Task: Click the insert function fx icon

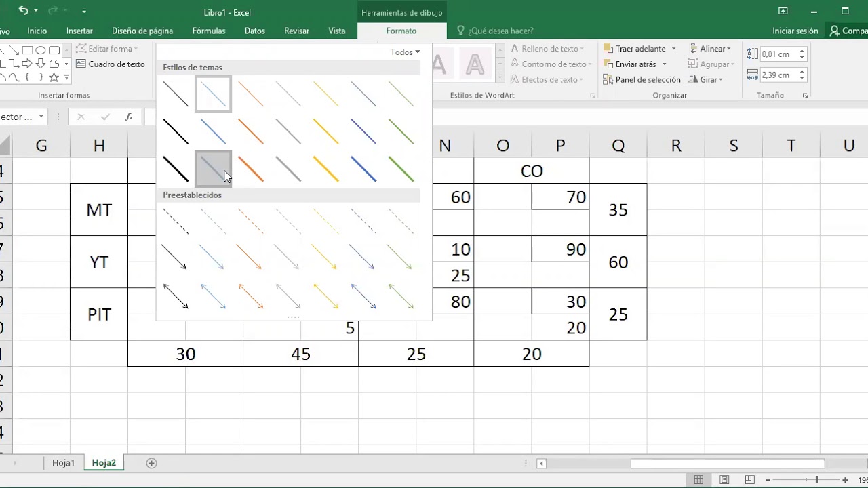Action: (130, 117)
